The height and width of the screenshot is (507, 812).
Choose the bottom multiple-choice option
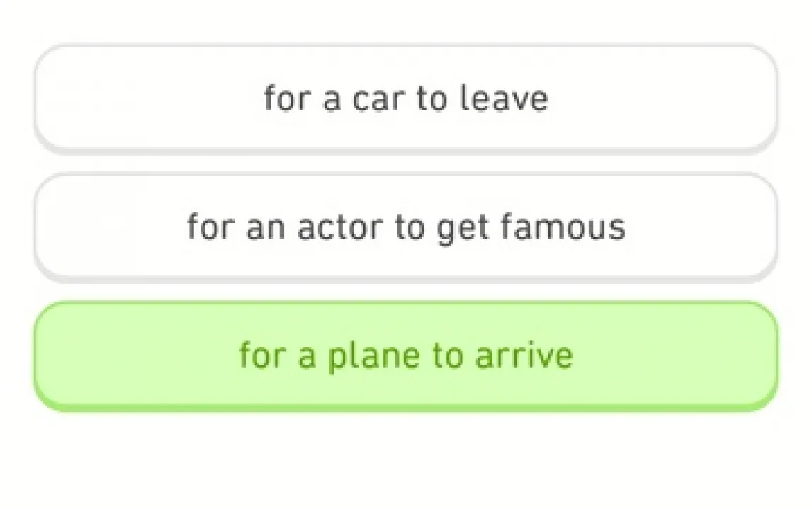406,355
